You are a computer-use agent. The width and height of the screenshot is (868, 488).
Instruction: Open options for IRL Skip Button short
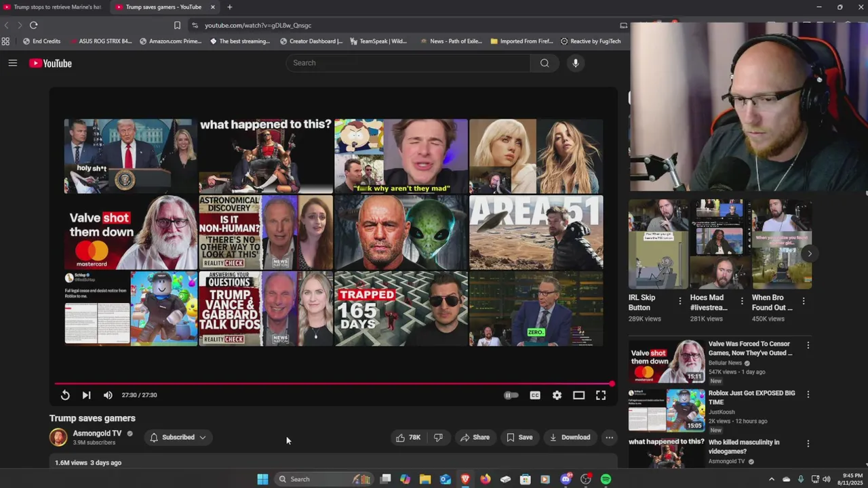[x=680, y=301]
